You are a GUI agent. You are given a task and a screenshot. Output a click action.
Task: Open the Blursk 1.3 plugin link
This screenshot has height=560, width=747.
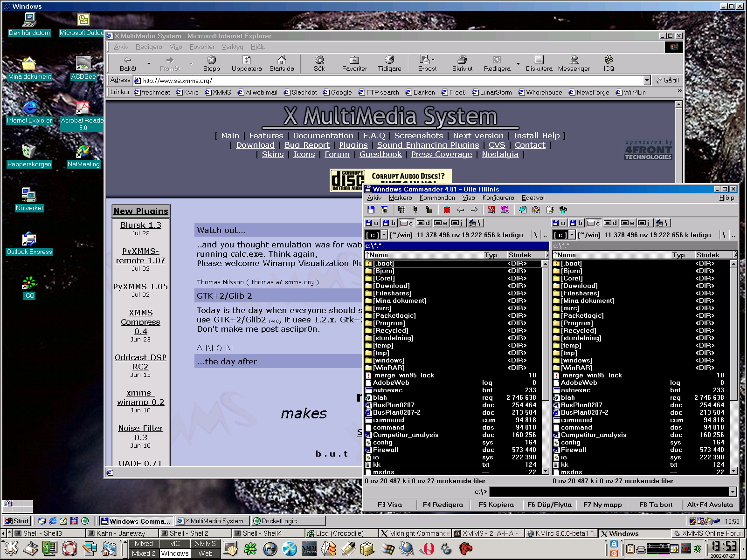pyautogui.click(x=141, y=225)
